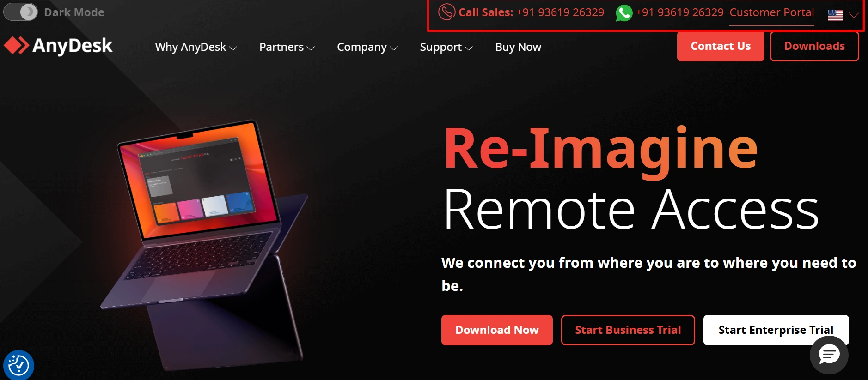Open the chat bubble widget
Viewport: 868px width, 380px height.
click(x=829, y=355)
